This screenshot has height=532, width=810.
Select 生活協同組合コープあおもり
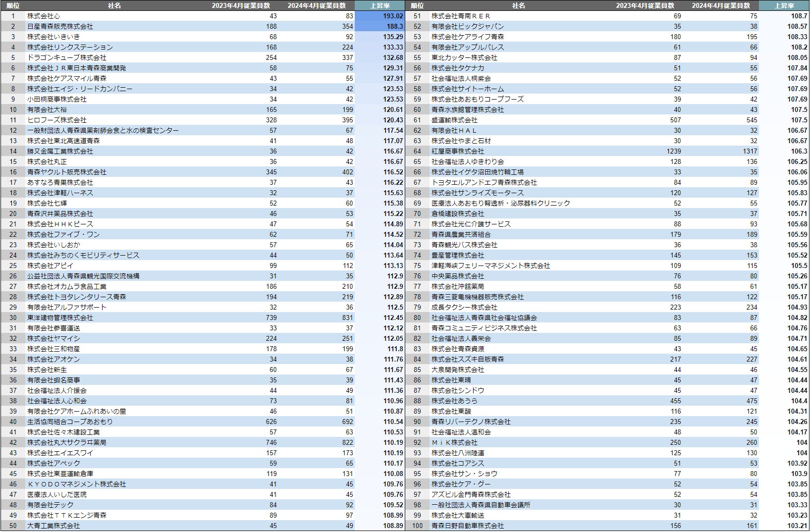pyautogui.click(x=70, y=422)
